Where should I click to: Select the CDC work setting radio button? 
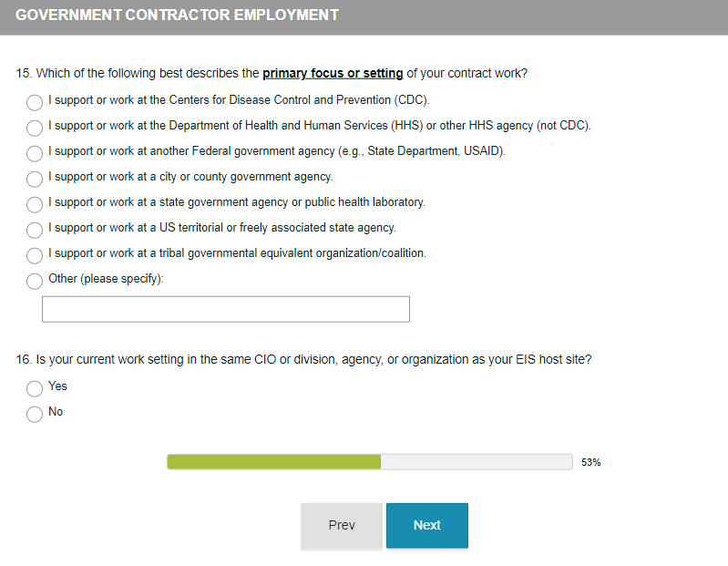tap(35, 102)
